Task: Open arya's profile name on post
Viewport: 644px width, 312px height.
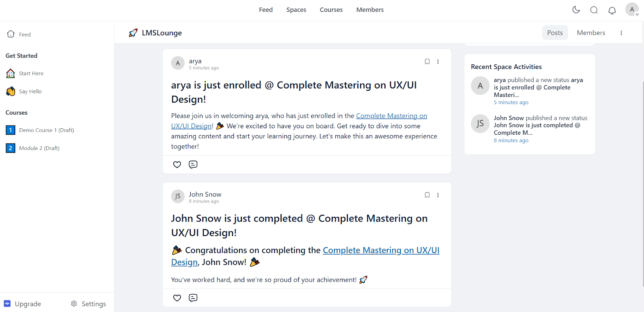Action: tap(195, 61)
